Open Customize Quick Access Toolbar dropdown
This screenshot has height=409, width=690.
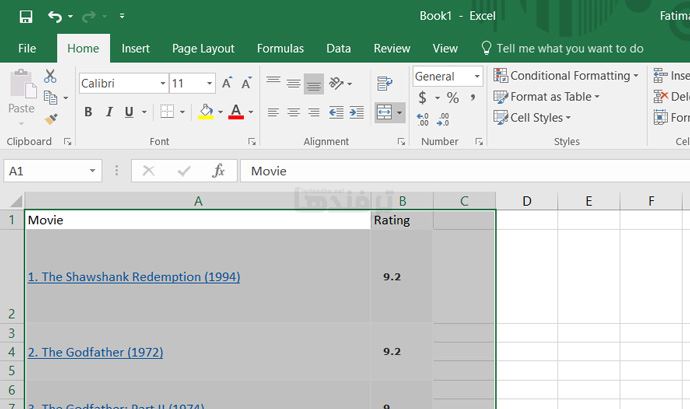[122, 16]
